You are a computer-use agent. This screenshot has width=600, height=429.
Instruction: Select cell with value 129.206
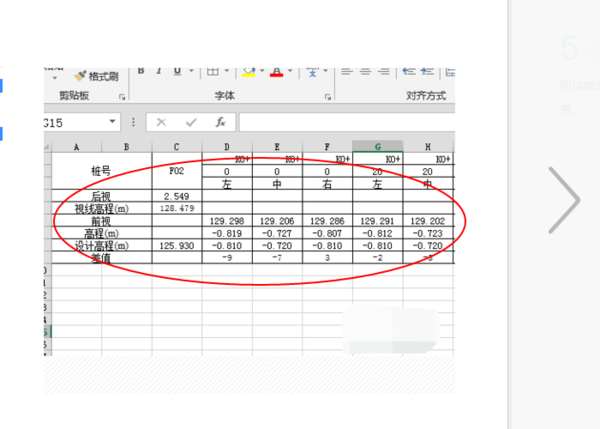tap(277, 221)
